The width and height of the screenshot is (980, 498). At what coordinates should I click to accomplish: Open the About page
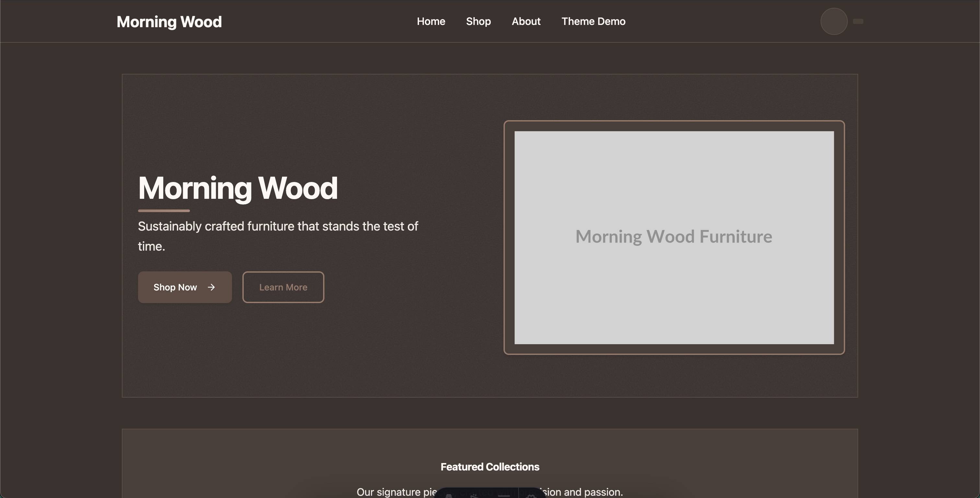526,21
